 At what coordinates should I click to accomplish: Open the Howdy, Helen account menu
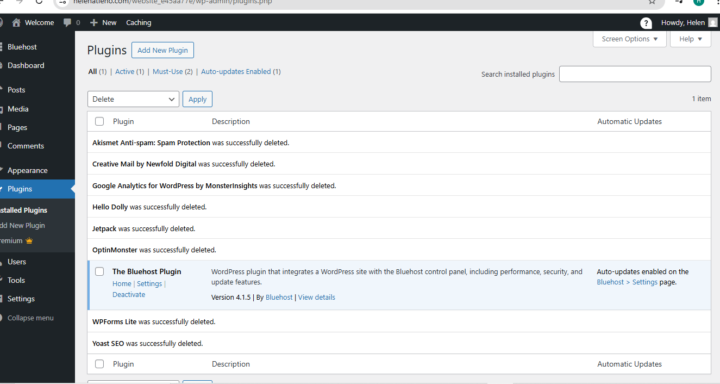point(683,23)
